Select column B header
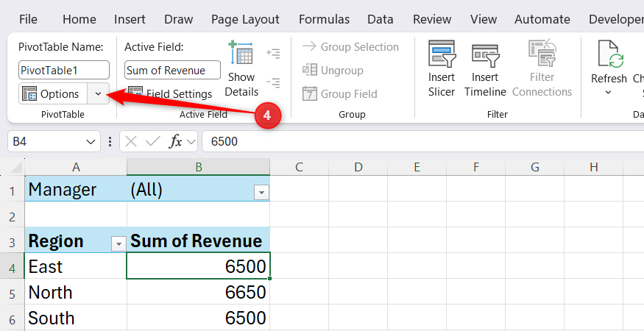644x331 pixels. click(199, 167)
